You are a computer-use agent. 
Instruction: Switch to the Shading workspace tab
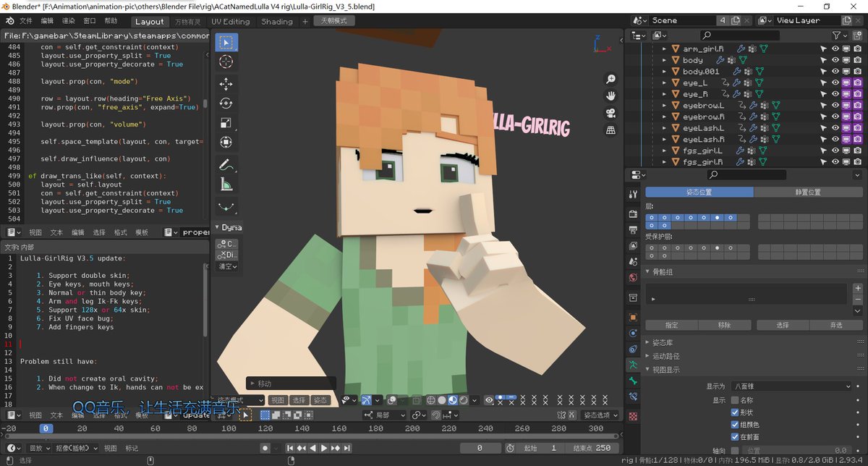tap(277, 21)
